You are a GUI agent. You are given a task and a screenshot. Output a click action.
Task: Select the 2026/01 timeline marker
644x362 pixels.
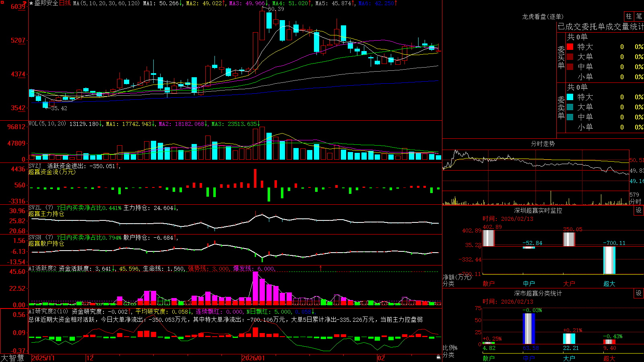coord(254,358)
